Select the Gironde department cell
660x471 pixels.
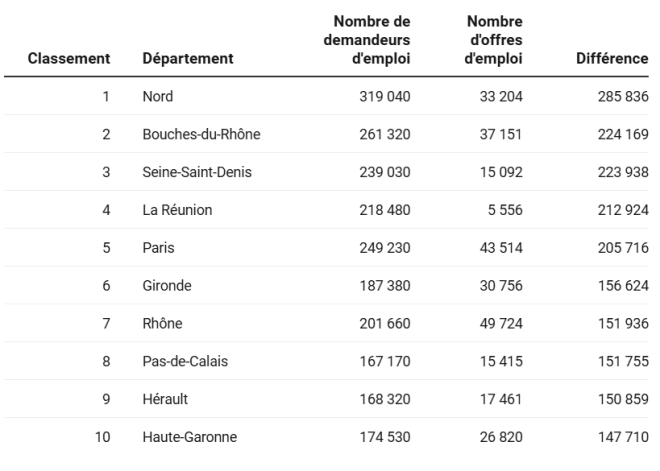(x=167, y=286)
